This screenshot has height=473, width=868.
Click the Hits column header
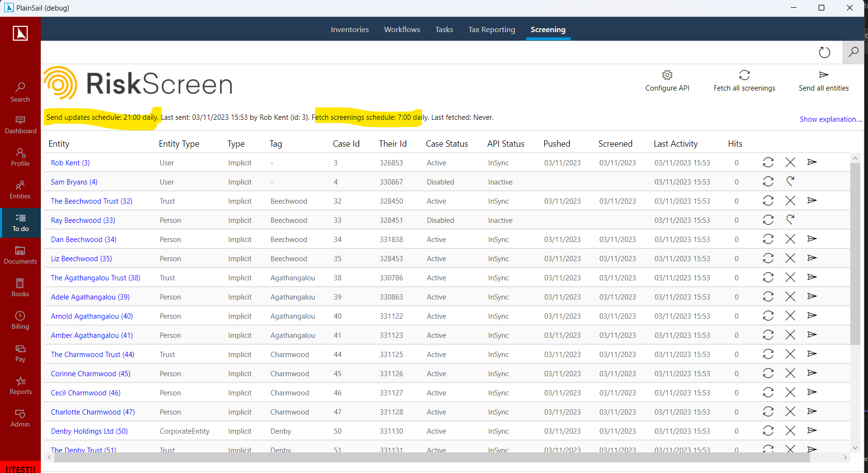click(735, 144)
